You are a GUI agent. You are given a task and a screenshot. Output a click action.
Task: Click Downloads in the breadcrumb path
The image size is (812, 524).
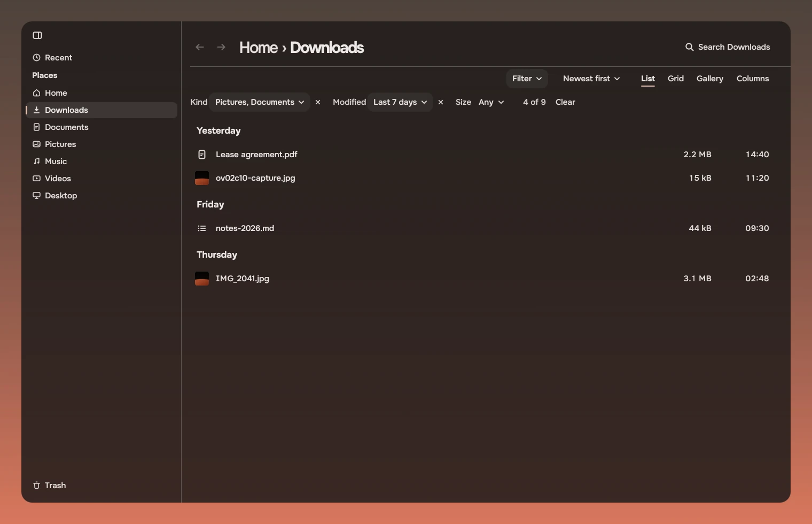click(x=327, y=48)
